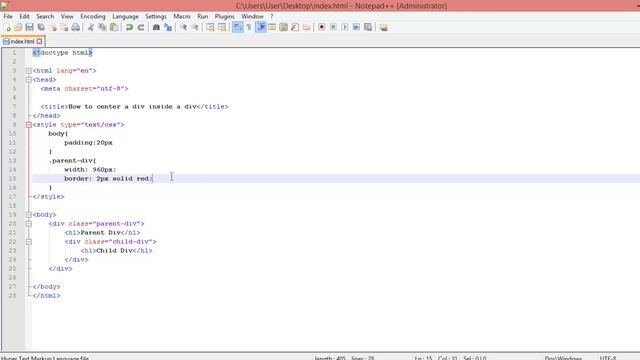This screenshot has height=360, width=640.
Task: Open the Window menu
Action: 252,16
